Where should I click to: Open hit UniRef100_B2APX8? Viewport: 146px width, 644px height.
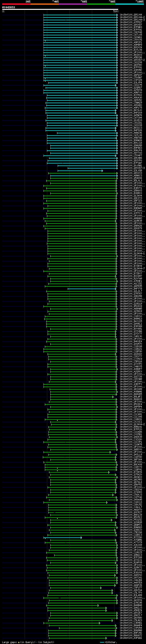tap(131, 562)
